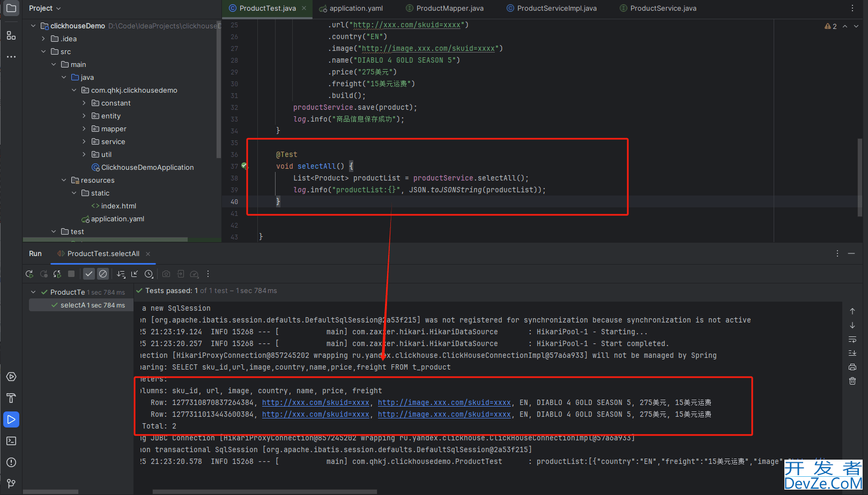The height and width of the screenshot is (495, 868).
Task: Collapse the resources folder
Action: tap(64, 180)
